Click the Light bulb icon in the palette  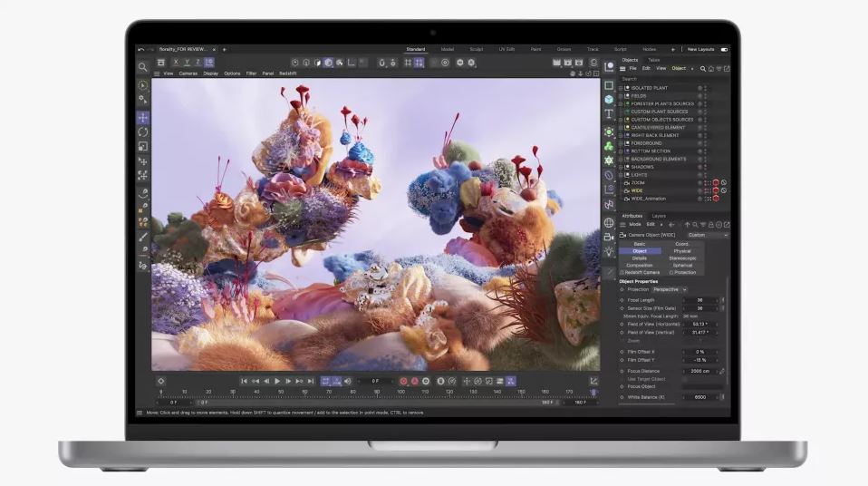pos(609,251)
